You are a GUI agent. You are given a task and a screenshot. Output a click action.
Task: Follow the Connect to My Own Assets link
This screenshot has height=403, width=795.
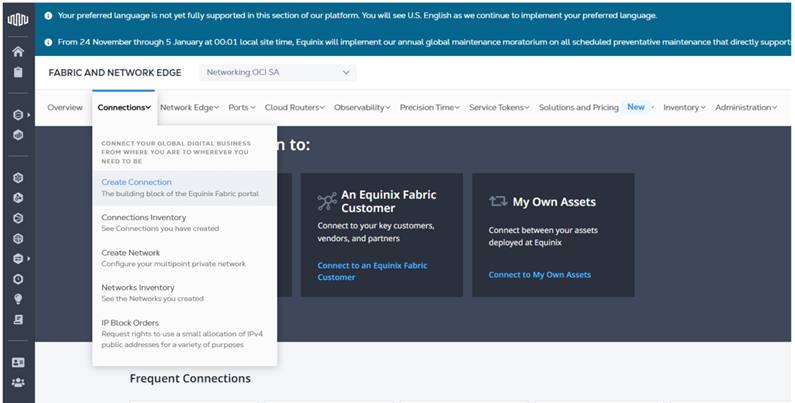tap(539, 274)
